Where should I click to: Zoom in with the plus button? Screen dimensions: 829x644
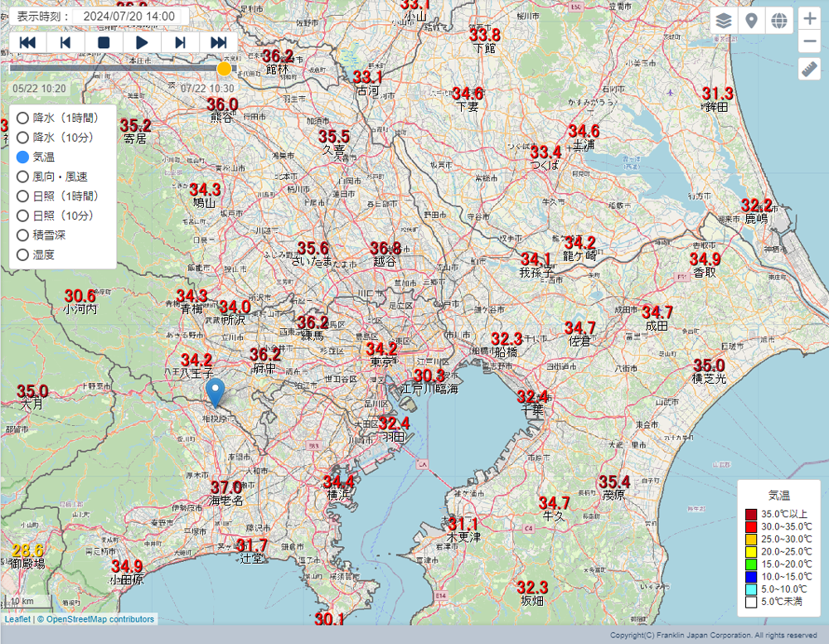point(810,19)
